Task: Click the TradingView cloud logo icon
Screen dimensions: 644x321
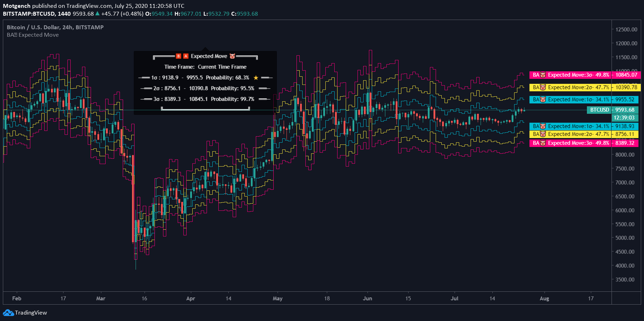Action: pos(8,313)
